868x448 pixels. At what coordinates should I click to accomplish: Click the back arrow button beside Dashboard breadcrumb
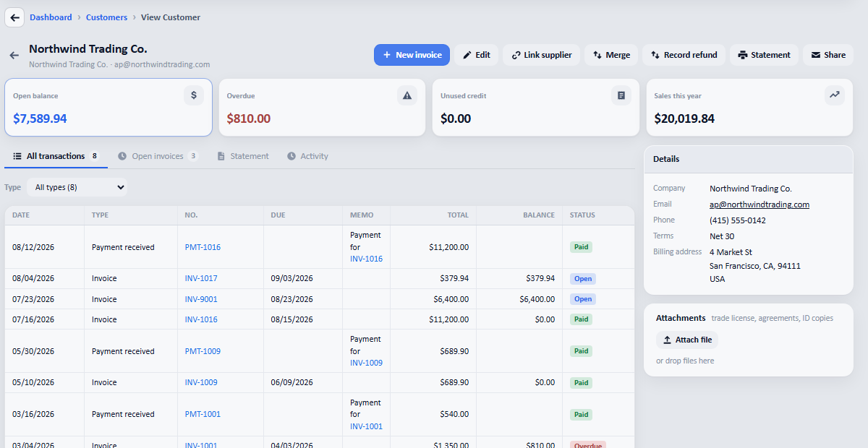click(x=14, y=17)
